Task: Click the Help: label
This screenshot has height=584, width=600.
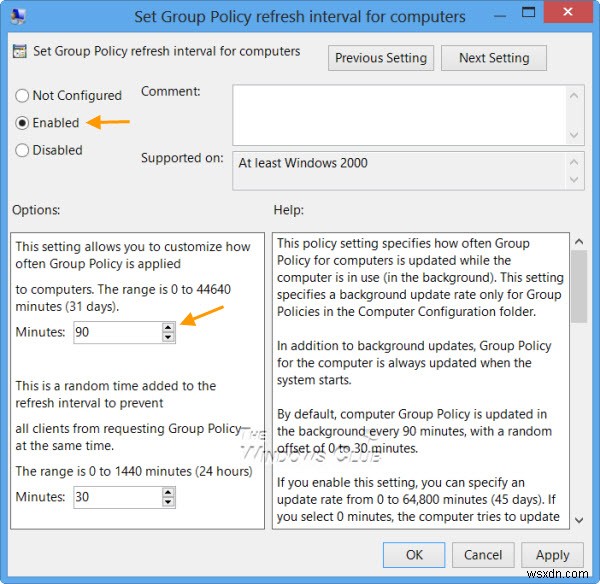Action: (x=289, y=210)
